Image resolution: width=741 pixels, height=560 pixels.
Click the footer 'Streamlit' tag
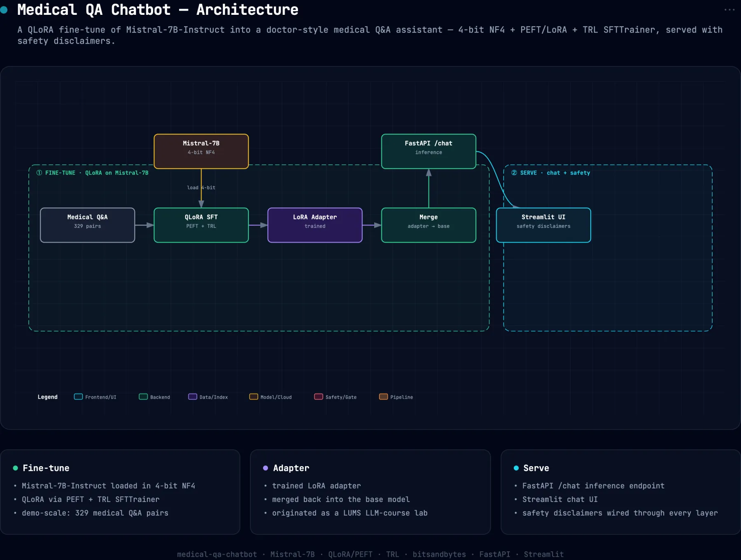(543, 554)
